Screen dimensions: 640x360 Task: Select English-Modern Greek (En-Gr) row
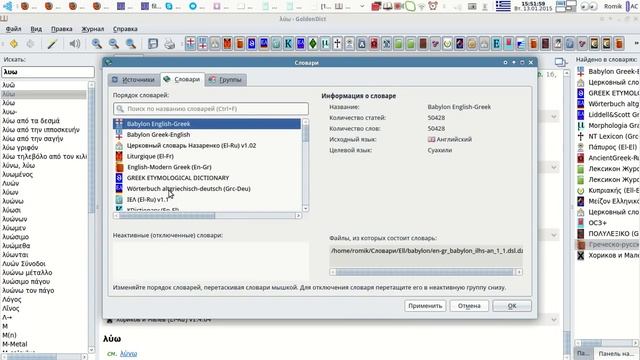point(207,167)
